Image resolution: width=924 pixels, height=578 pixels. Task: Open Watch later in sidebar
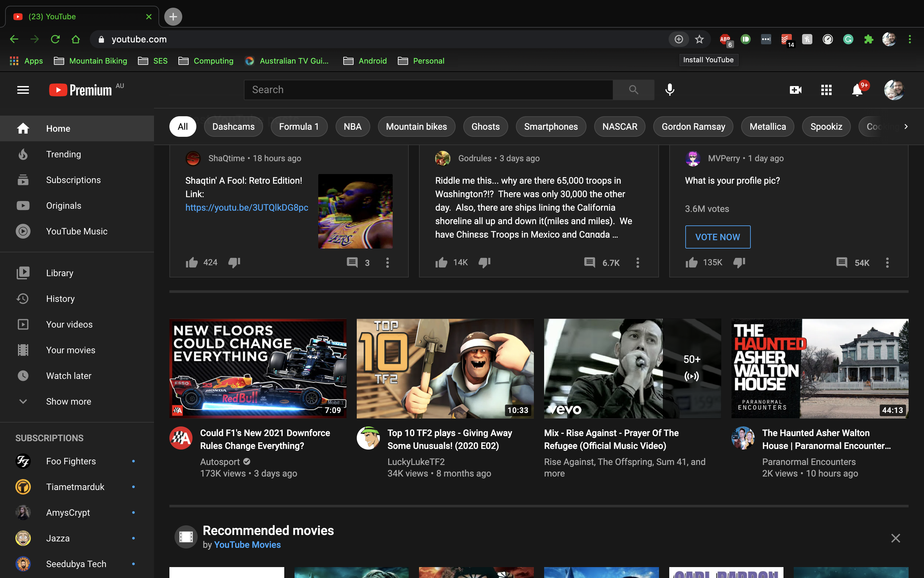(77, 376)
